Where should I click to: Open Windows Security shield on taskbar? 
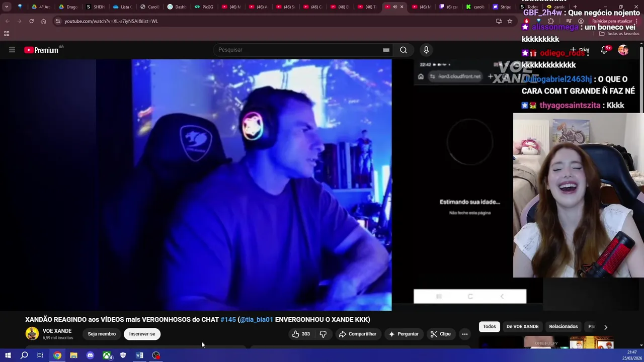tap(123, 355)
